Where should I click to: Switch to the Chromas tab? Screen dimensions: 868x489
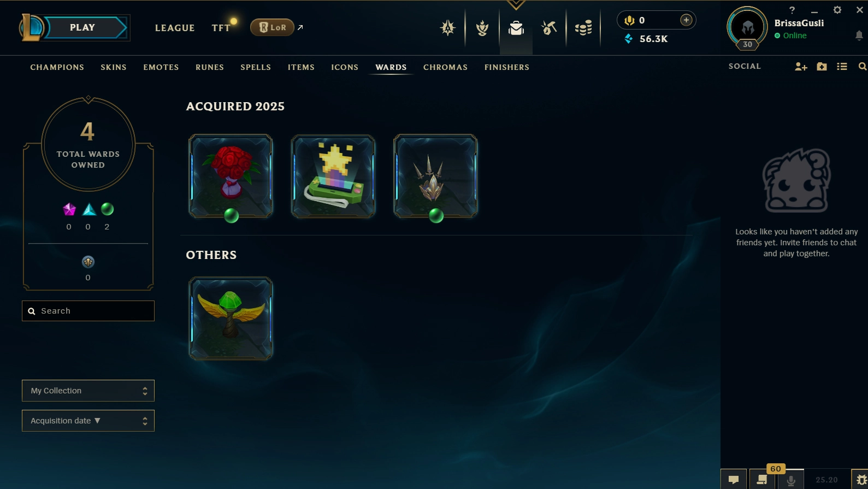445,67
